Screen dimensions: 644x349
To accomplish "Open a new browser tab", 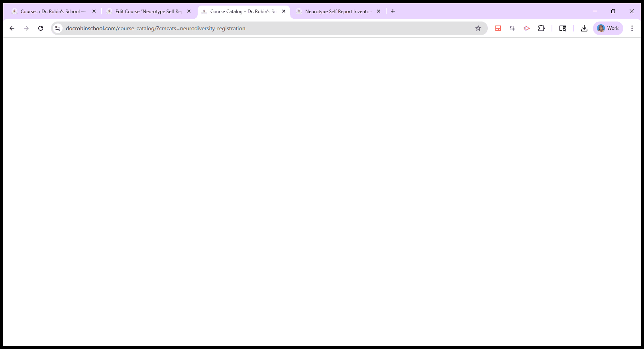I will click(393, 12).
